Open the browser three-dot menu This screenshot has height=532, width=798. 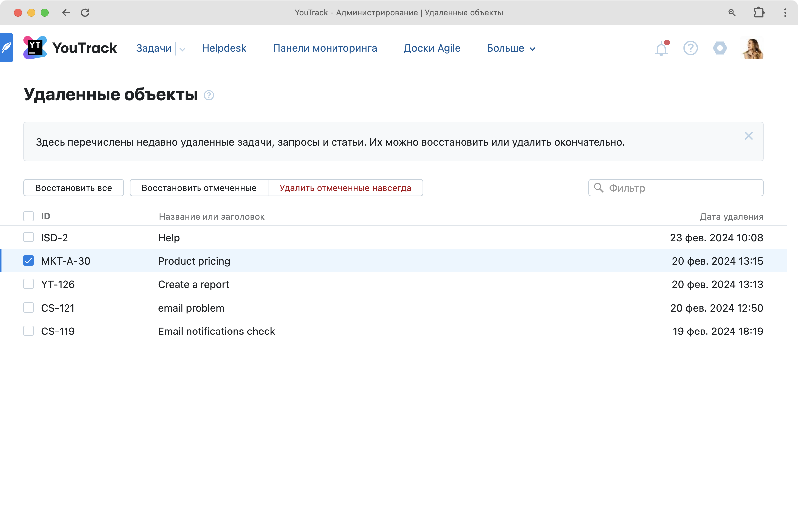(785, 13)
